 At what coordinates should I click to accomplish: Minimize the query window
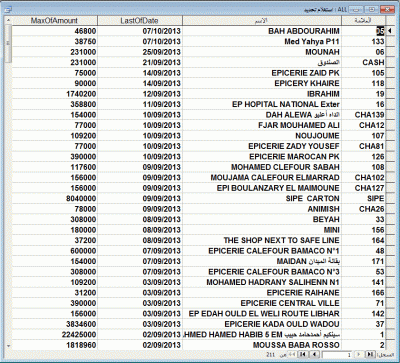pyautogui.click(x=356, y=10)
